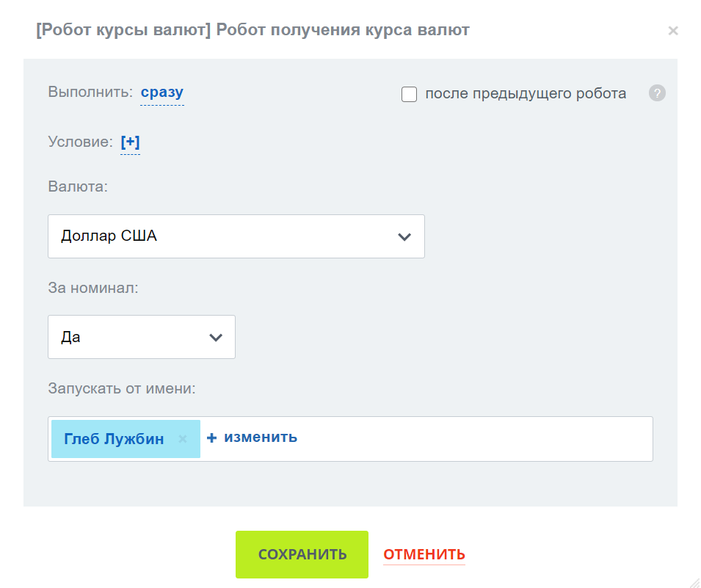Click the после предыдущего робота label text
Image resolution: width=701 pixels, height=588 pixels.
526,94
